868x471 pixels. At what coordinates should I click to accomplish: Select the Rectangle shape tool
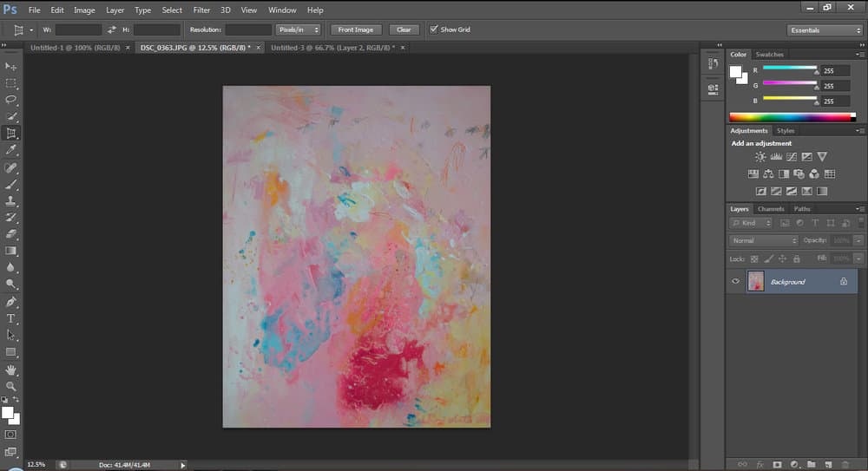click(x=10, y=352)
